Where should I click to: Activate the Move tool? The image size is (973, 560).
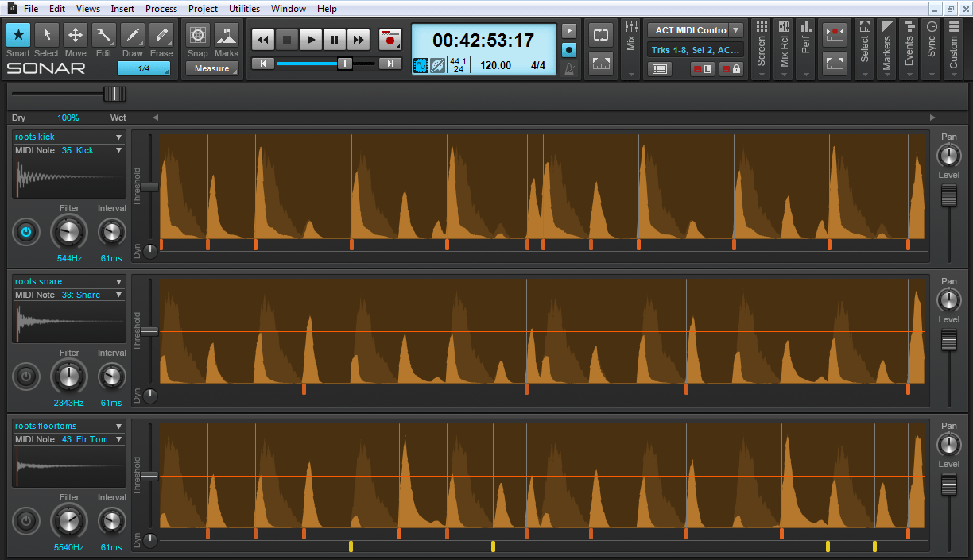(76, 35)
